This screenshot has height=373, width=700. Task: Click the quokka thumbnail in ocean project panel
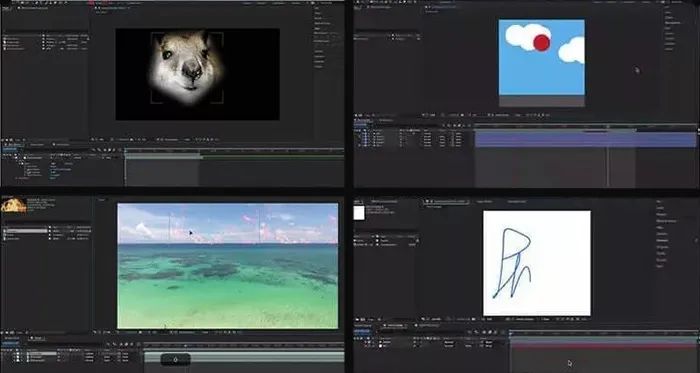13,205
